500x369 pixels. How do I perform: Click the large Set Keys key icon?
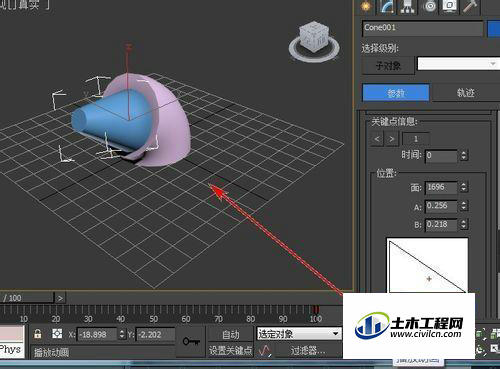[x=191, y=341]
